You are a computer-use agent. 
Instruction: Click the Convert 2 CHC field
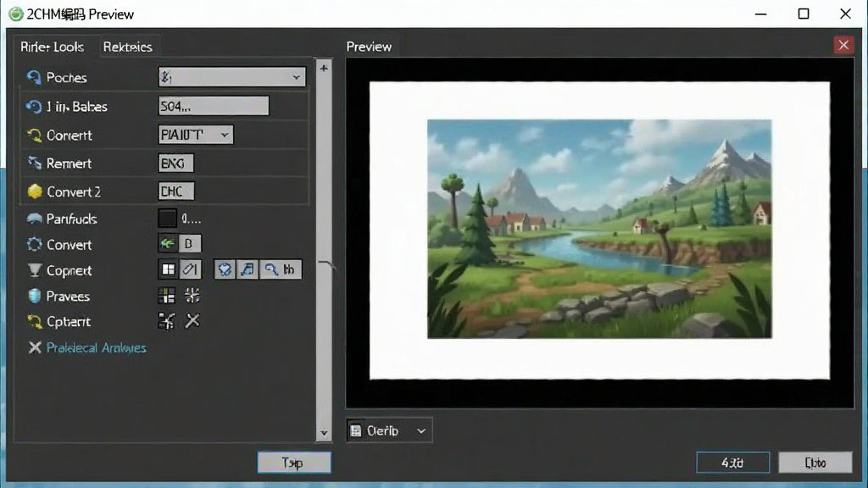176,191
